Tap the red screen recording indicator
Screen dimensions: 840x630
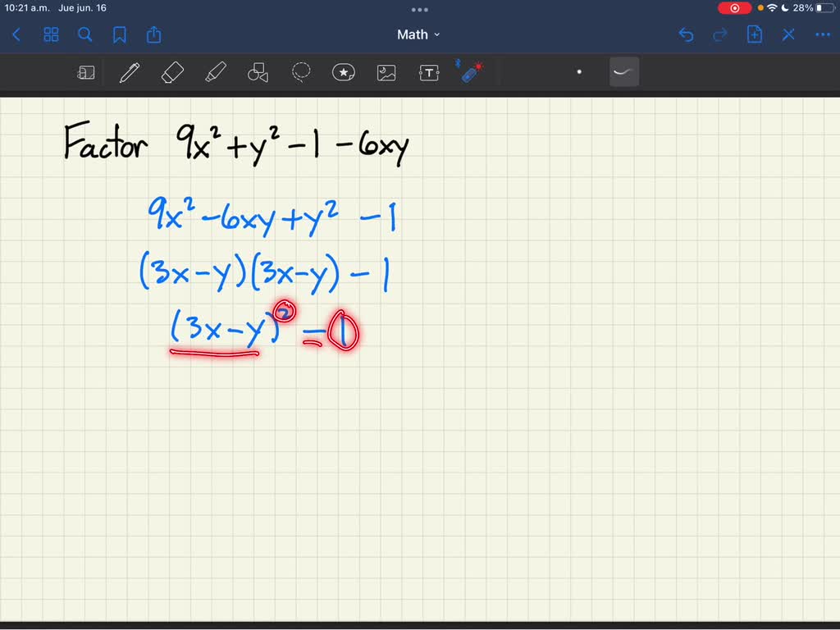[x=734, y=7]
